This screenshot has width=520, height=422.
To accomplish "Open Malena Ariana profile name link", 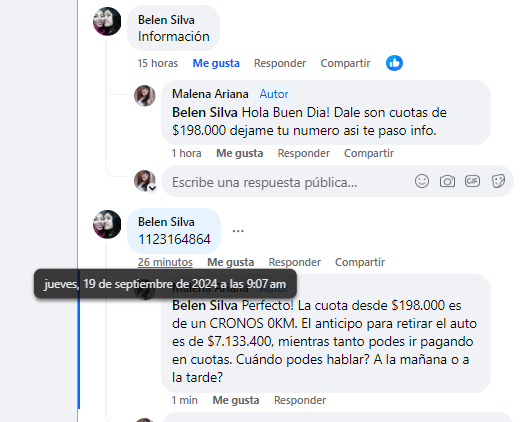I will click(210, 94).
